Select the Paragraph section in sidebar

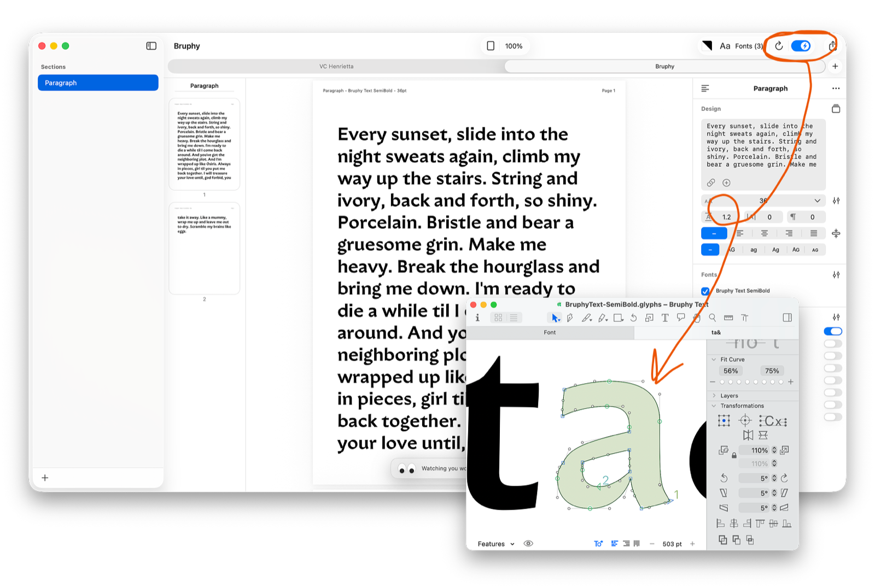(98, 83)
